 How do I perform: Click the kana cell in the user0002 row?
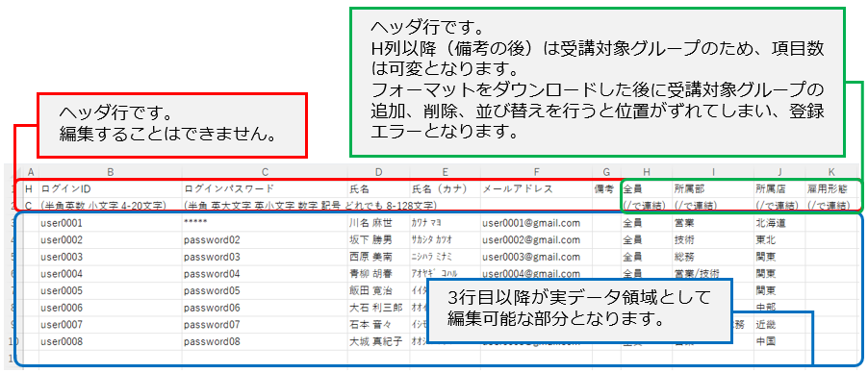coord(445,240)
